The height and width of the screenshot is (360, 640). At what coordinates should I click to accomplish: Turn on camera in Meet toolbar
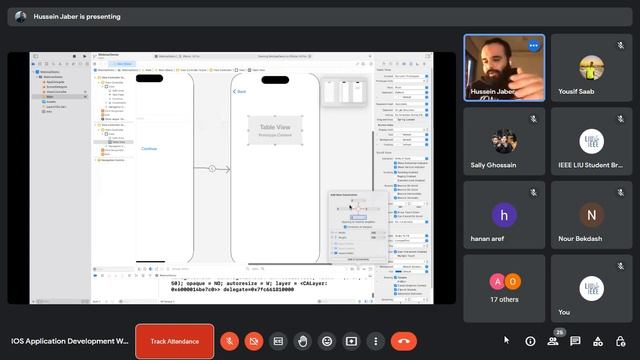pos(253,341)
